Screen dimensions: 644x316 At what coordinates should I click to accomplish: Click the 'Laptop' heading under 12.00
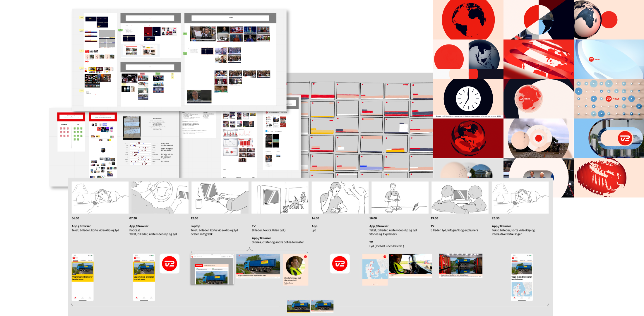tap(195, 226)
